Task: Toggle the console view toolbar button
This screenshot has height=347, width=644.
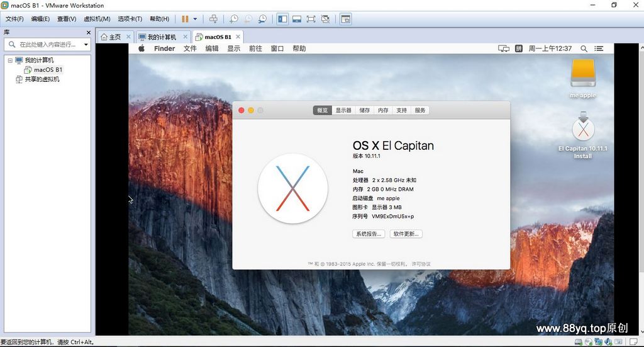Action: coord(346,19)
